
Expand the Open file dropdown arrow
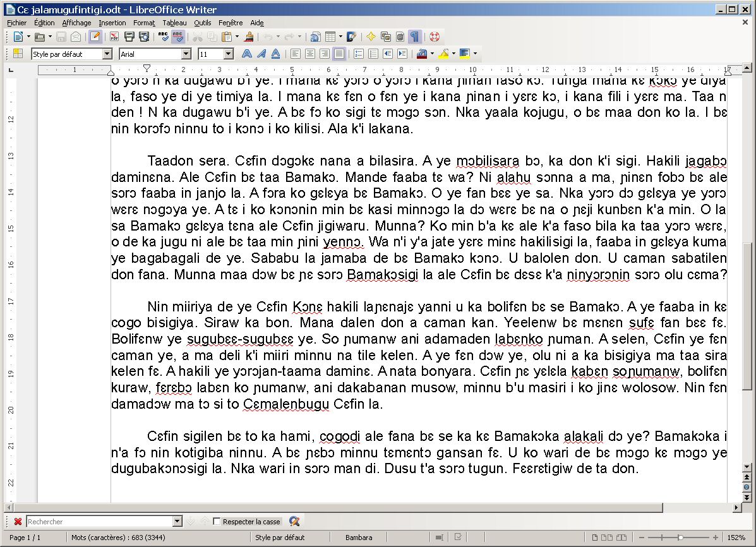50,37
